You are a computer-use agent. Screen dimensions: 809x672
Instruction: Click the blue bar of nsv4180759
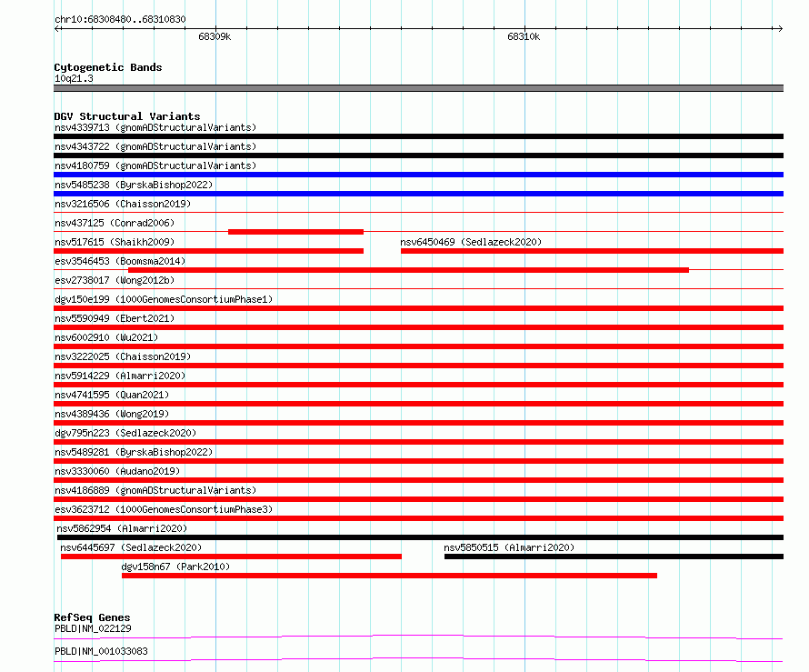418,175
